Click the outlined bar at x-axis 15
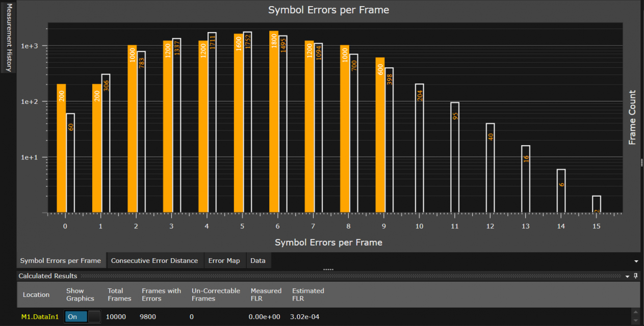The width and height of the screenshot is (644, 326). tap(597, 204)
